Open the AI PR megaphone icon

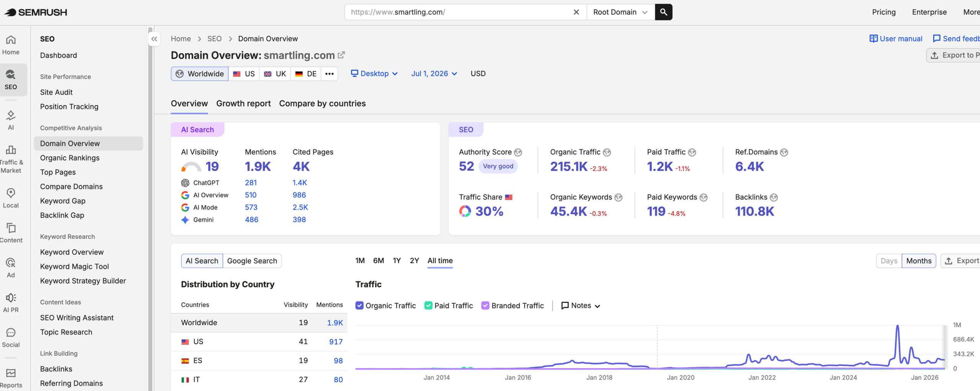click(x=11, y=297)
